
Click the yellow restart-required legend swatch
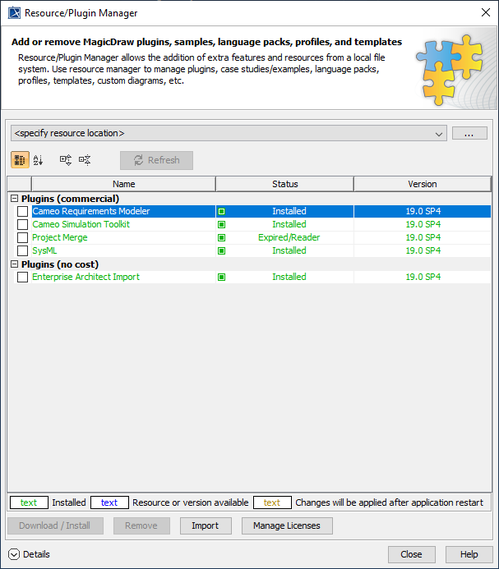272,503
